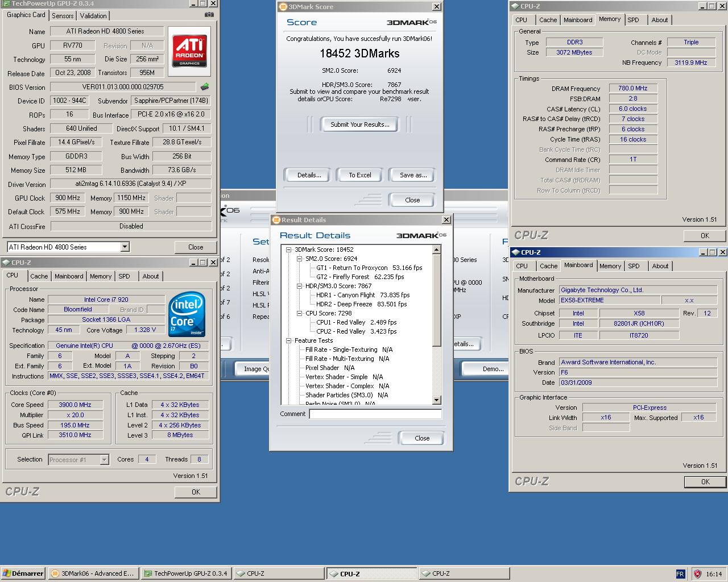Open ATI Radeon HD 4800 Series dropdown
Image resolution: width=728 pixels, height=582 pixels.
125,247
